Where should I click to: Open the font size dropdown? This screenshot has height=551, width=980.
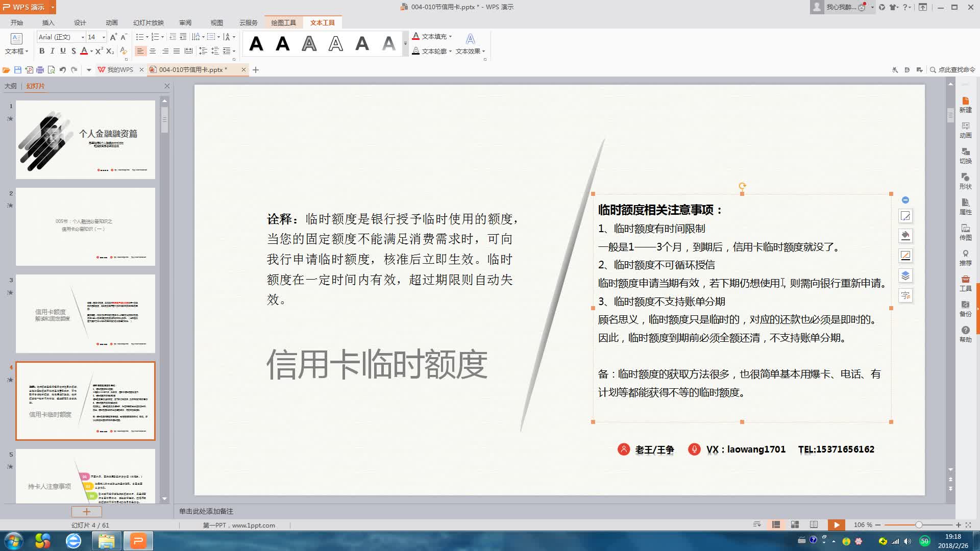[104, 37]
